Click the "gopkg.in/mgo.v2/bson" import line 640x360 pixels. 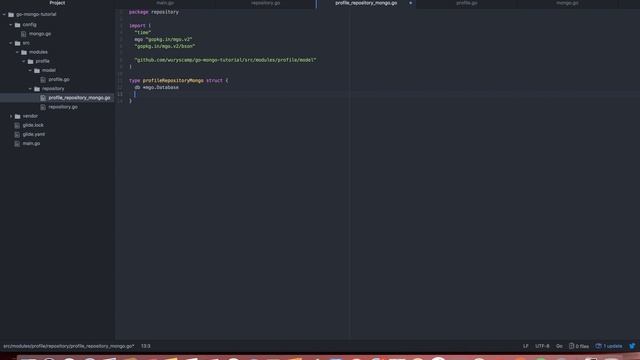click(165, 47)
